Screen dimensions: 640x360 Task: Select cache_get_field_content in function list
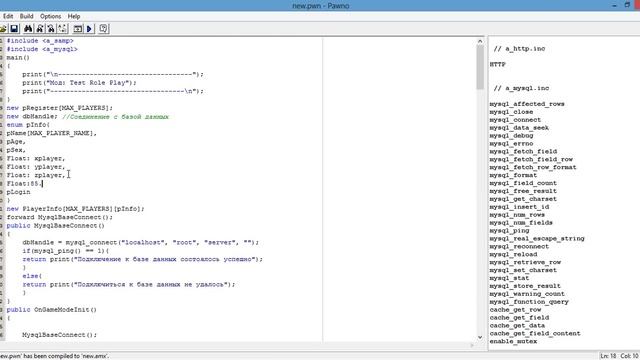click(535, 333)
